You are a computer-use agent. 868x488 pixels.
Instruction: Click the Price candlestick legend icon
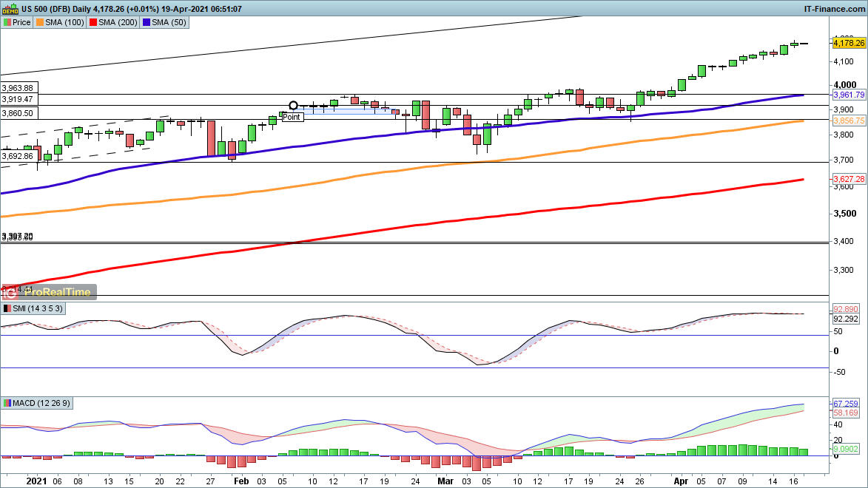[x=7, y=23]
